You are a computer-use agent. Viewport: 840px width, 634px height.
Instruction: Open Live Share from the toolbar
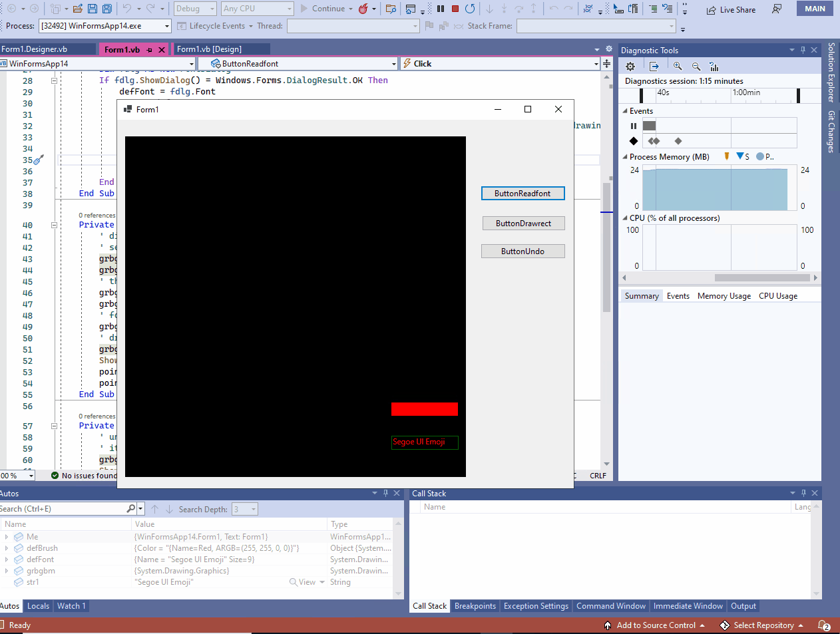tap(732, 9)
